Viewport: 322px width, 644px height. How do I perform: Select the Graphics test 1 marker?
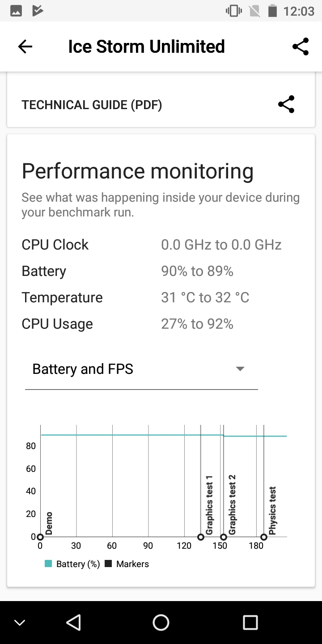coord(201,537)
